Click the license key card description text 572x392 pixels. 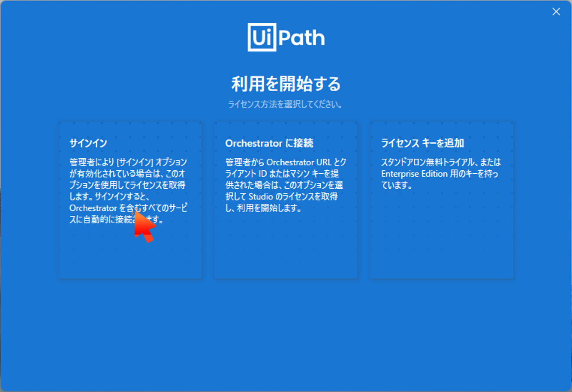point(441,173)
